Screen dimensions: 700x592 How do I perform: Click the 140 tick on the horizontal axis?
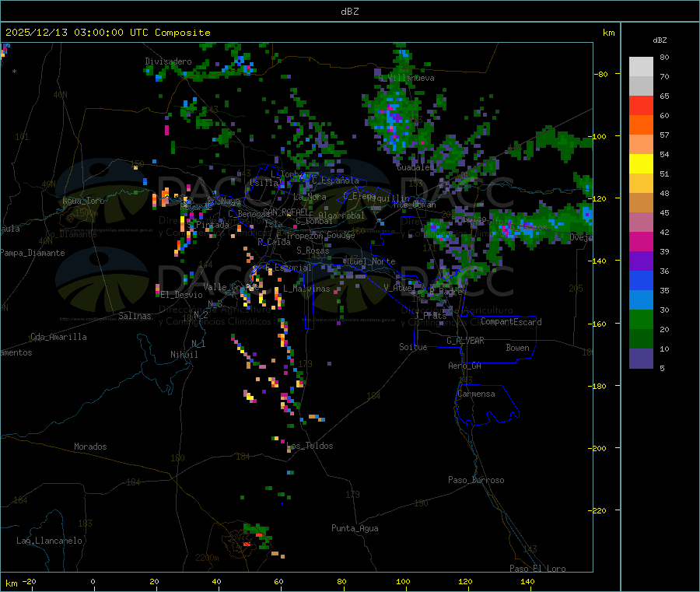click(x=527, y=582)
